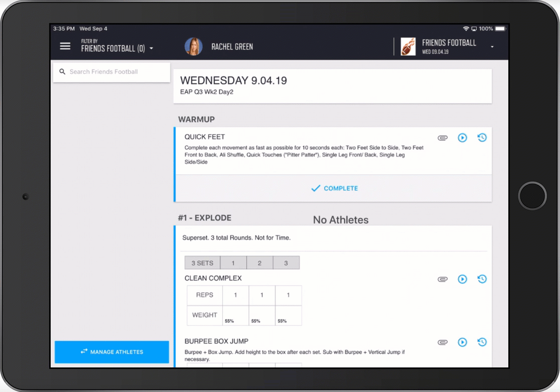Click the Burpee Box Jump exercise title
The height and width of the screenshot is (392, 560).
(216, 341)
